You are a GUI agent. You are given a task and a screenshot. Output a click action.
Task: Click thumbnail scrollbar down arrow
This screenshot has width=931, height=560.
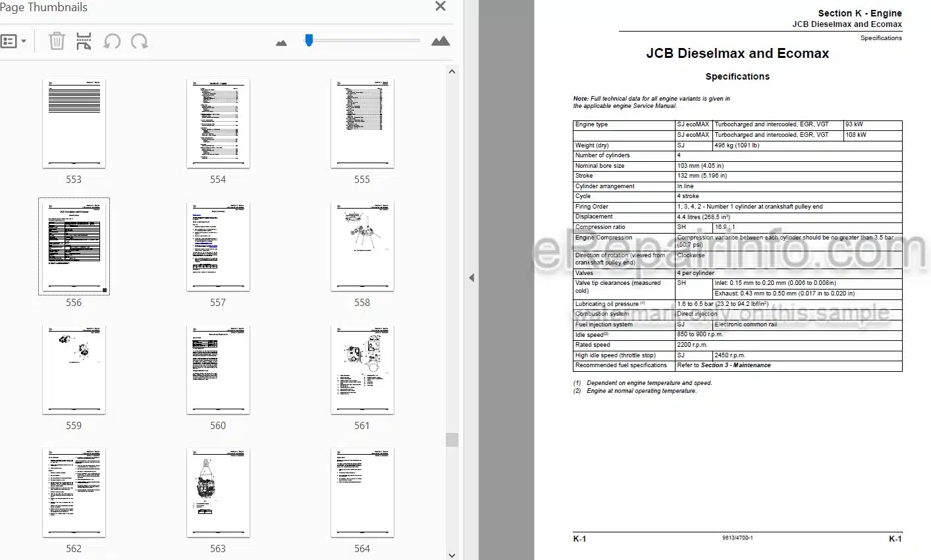452,555
